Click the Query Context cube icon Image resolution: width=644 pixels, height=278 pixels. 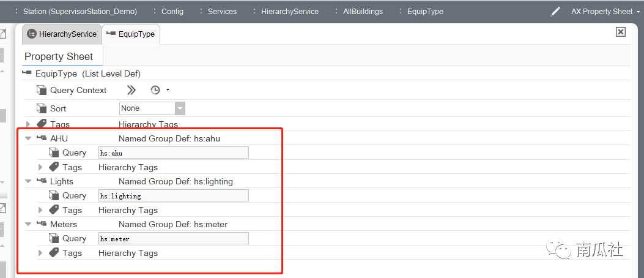(42, 90)
